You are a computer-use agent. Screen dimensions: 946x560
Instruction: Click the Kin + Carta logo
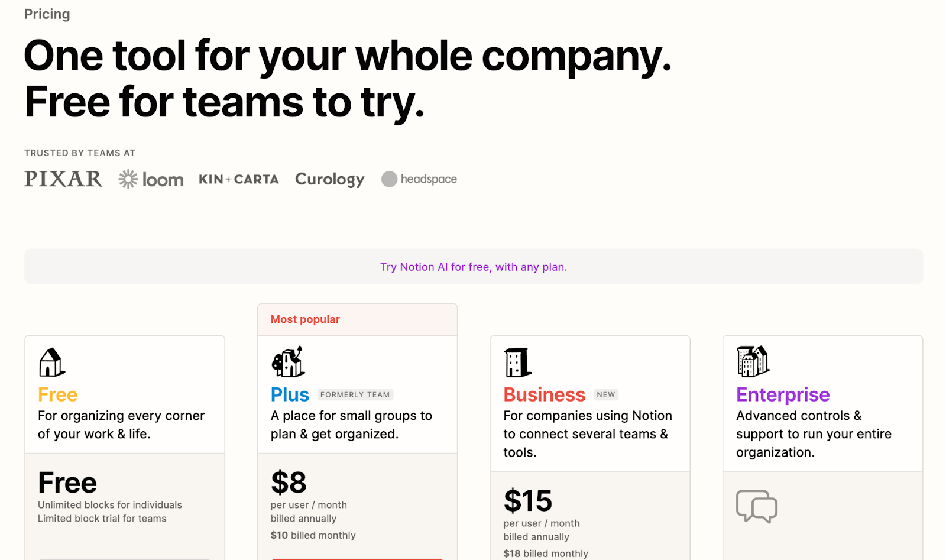(239, 179)
